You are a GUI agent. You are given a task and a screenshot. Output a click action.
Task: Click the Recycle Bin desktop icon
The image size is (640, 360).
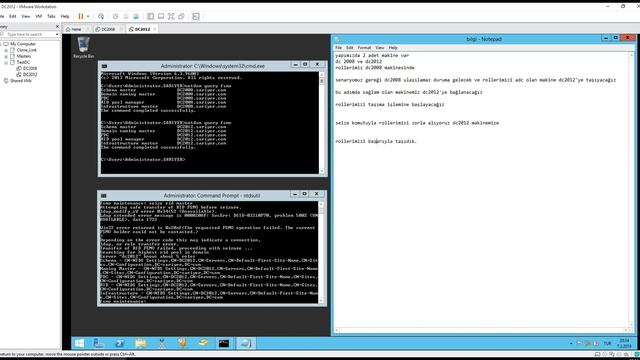[83, 47]
